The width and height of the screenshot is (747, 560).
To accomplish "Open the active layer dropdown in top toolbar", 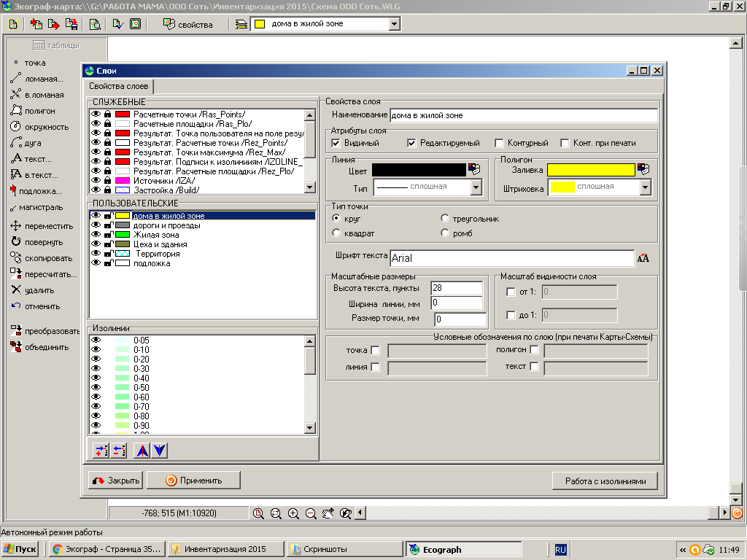I will pos(395,24).
